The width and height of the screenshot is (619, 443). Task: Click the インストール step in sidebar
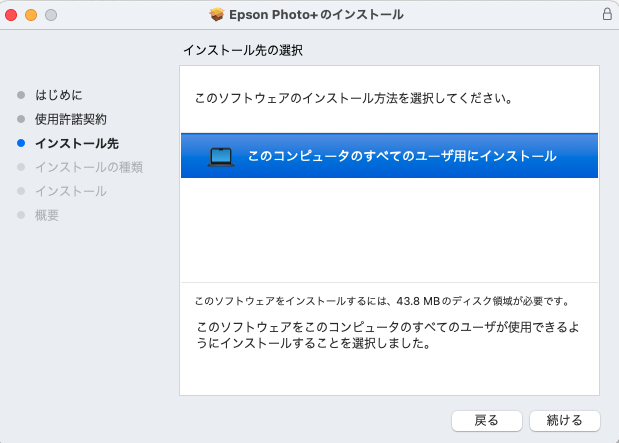pos(71,191)
